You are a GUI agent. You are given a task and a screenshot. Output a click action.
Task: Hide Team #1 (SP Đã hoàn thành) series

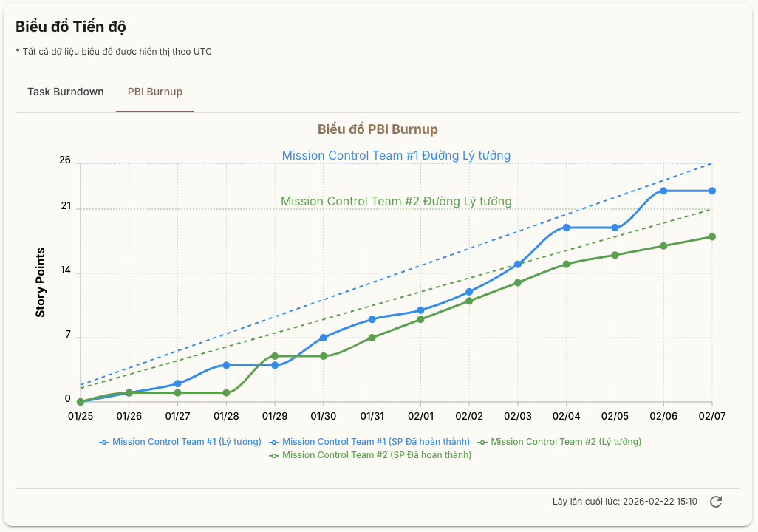tap(369, 442)
